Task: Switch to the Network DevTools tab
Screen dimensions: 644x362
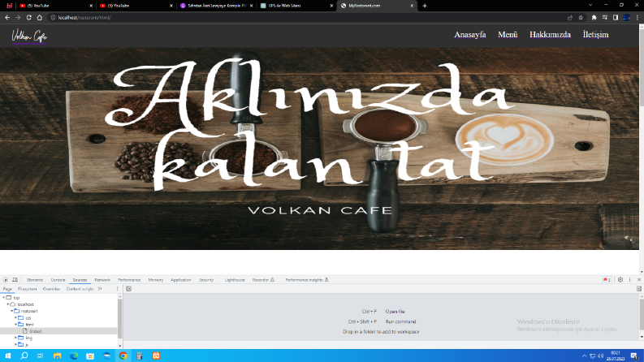Action: pyautogui.click(x=102, y=280)
